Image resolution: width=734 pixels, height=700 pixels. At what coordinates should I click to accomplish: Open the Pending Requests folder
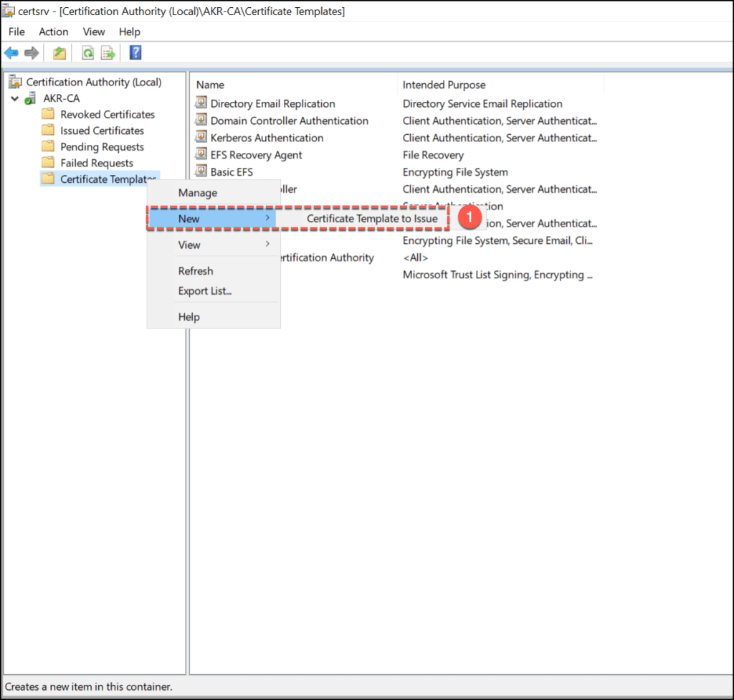102,147
